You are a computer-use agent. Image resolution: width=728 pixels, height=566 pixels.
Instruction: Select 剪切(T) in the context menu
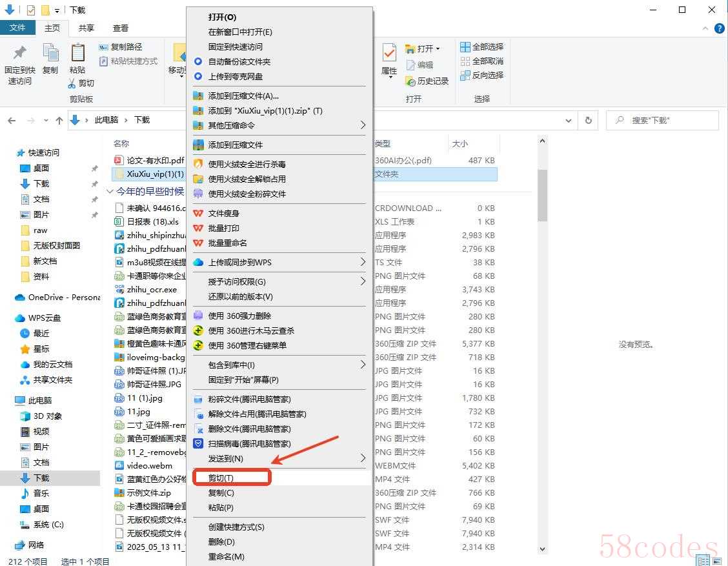click(x=221, y=478)
